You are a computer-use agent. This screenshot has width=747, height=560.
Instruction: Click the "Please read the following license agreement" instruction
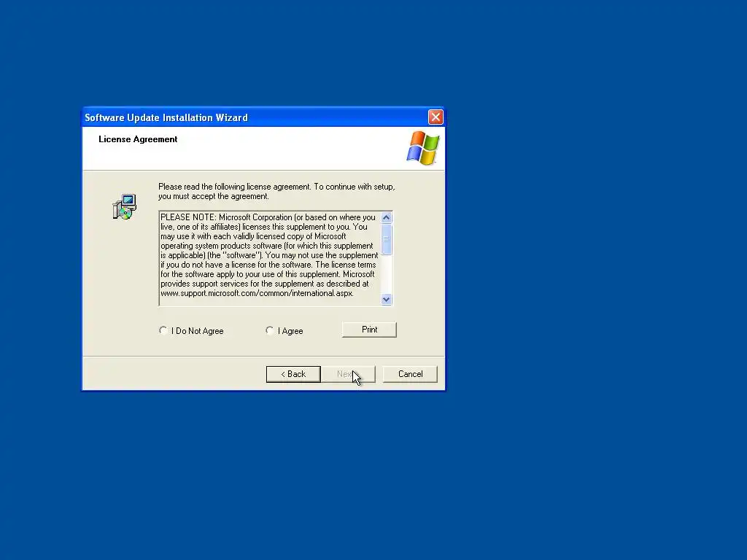276,192
